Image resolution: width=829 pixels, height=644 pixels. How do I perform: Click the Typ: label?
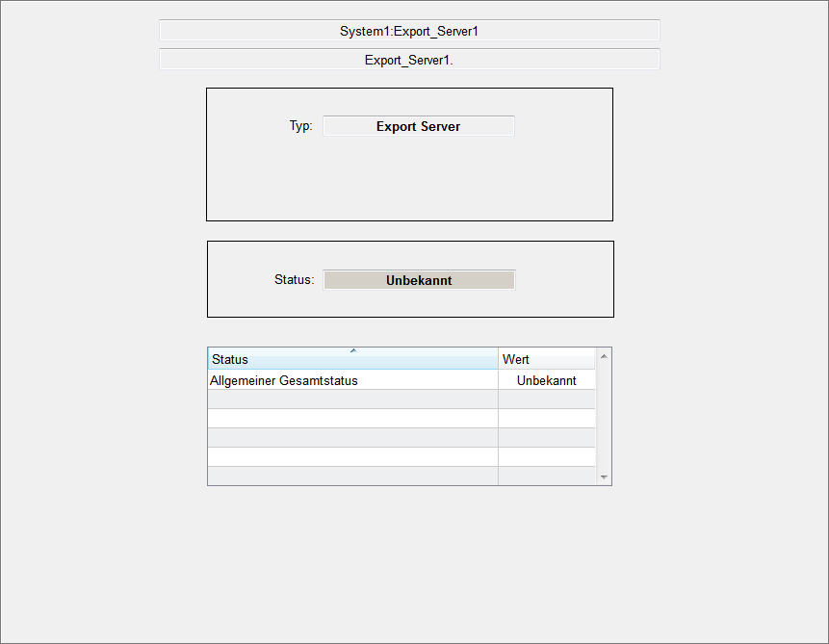[x=300, y=126]
